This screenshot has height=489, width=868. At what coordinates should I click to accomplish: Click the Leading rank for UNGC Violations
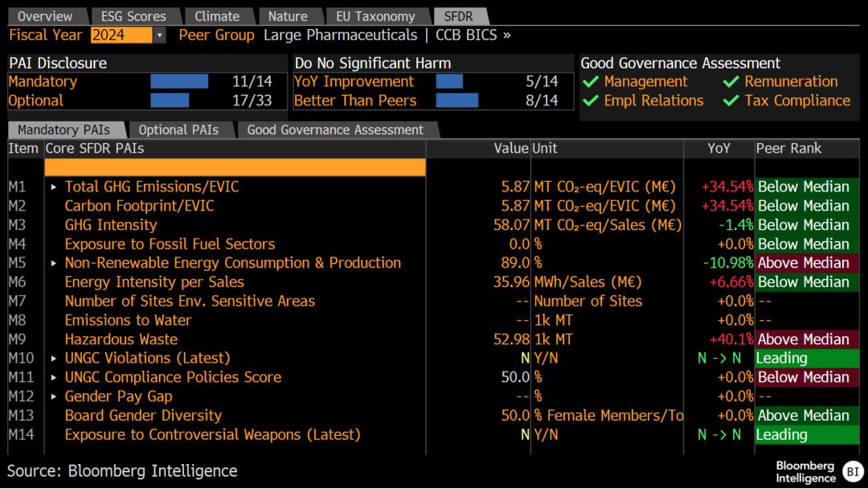pos(807,358)
